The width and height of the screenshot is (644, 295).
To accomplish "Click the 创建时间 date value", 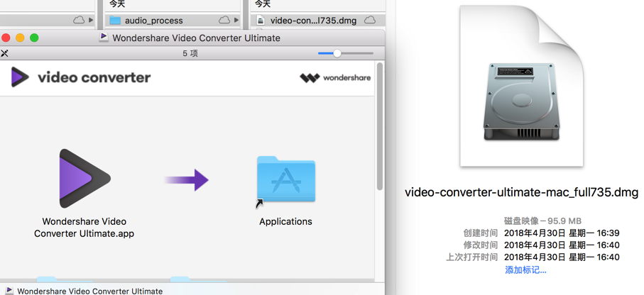I will coord(562,233).
